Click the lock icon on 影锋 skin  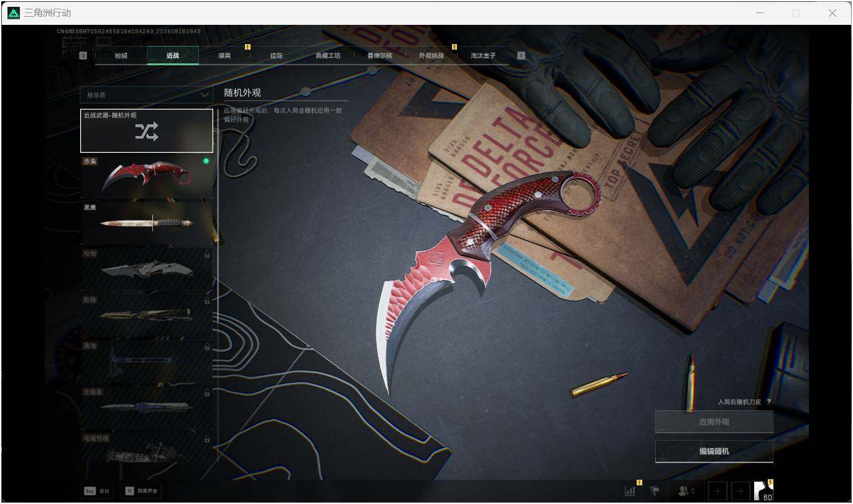point(207,300)
